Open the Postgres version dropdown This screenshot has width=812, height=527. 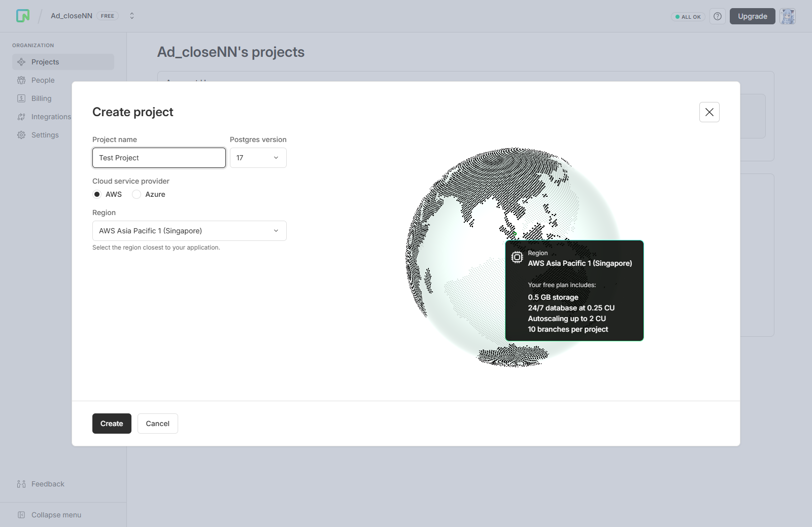[258, 158]
